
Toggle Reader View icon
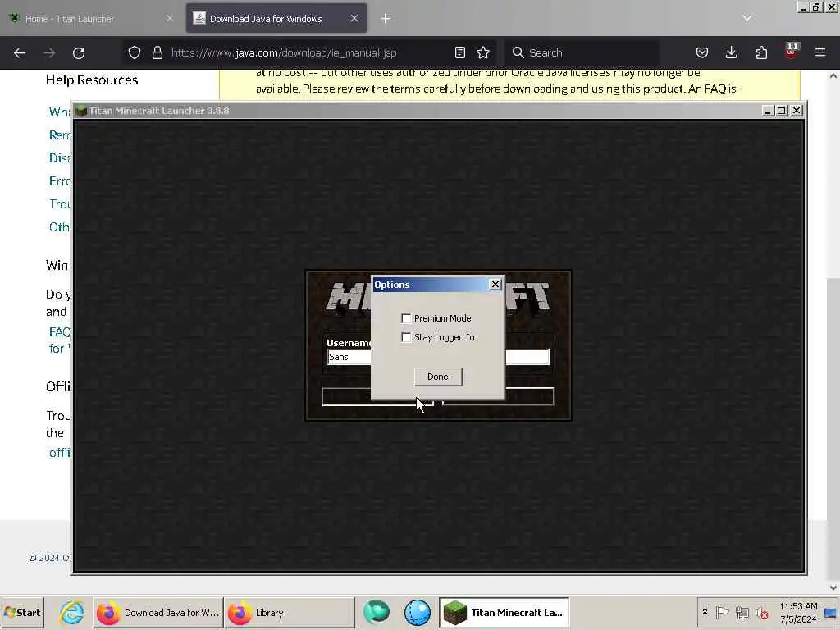(x=459, y=52)
